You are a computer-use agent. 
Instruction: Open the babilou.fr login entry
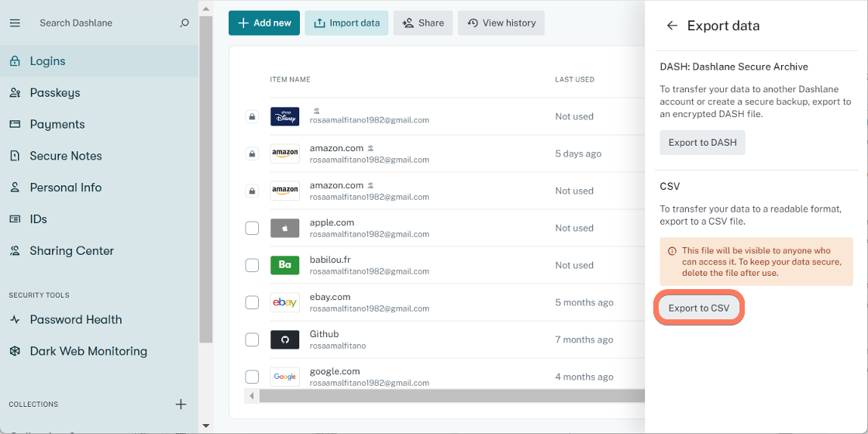point(330,260)
